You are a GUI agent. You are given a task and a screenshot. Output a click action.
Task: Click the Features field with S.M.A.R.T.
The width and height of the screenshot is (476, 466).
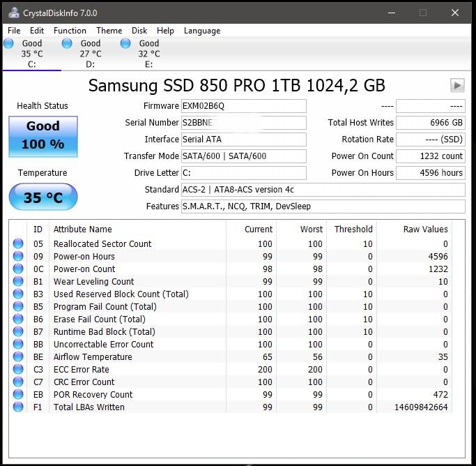(x=323, y=206)
